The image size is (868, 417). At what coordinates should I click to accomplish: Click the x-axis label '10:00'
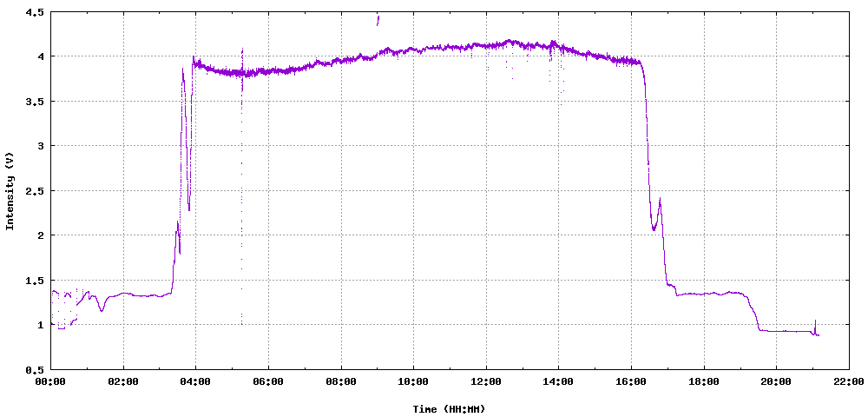tap(413, 381)
